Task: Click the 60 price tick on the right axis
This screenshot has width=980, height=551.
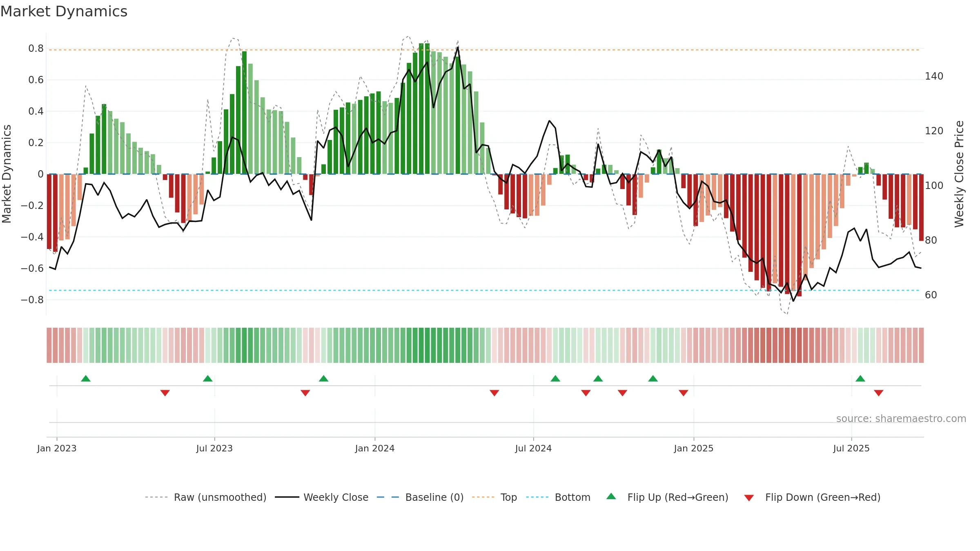Action: click(931, 295)
